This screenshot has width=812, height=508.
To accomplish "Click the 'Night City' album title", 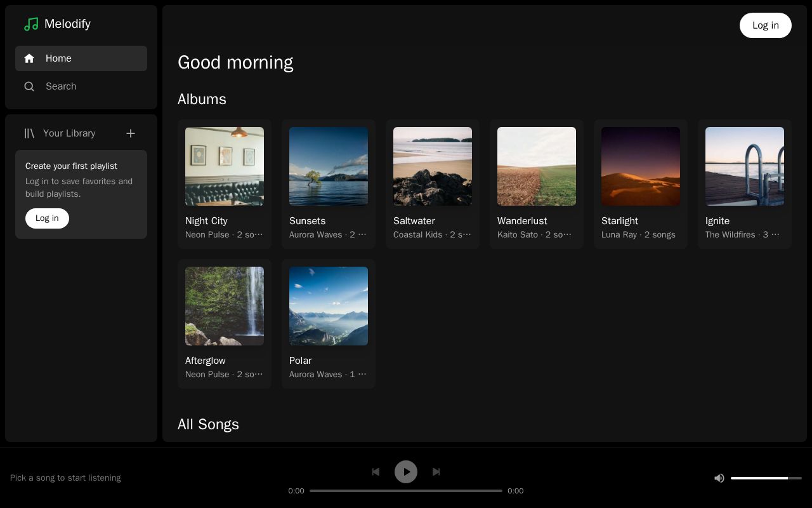I will tap(206, 221).
